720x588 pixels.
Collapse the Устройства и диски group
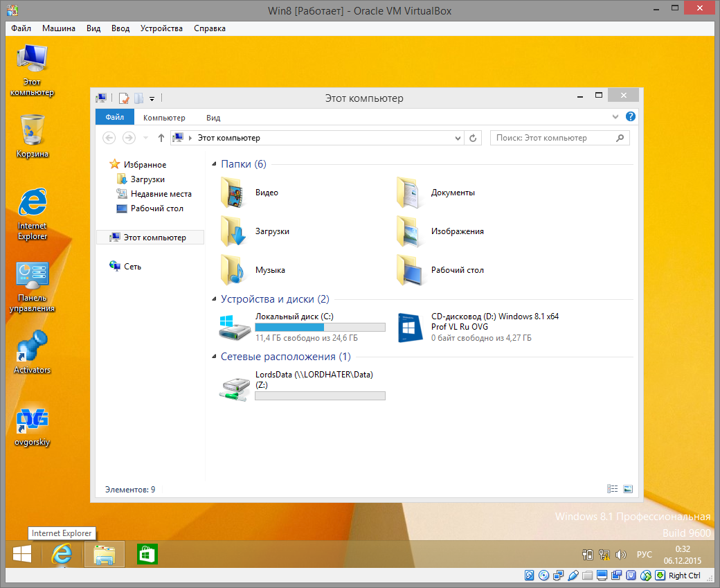214,299
